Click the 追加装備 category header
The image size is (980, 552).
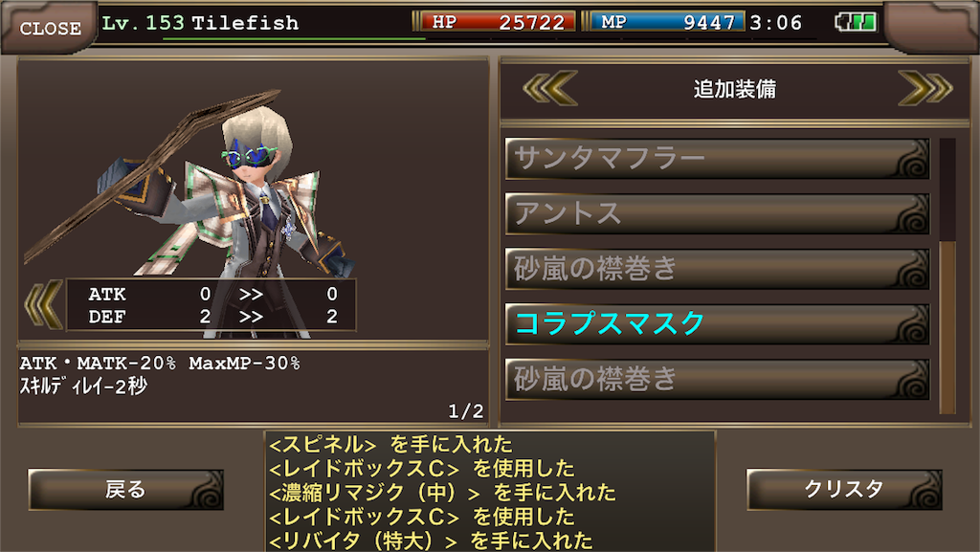[x=735, y=89]
